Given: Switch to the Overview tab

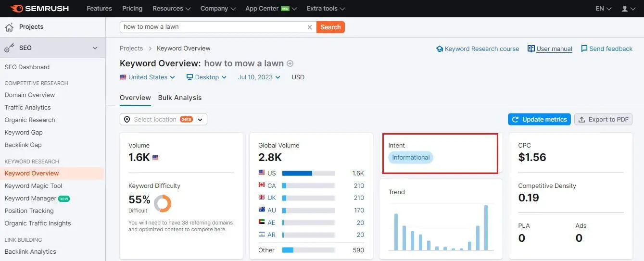Looking at the screenshot, I should [x=135, y=98].
